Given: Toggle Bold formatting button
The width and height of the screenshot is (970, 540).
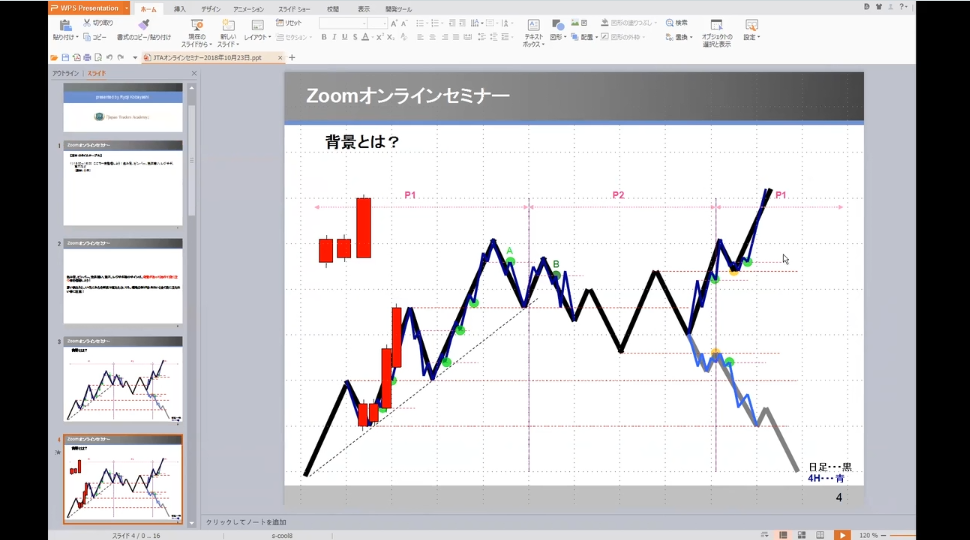Looking at the screenshot, I should coord(324,37).
